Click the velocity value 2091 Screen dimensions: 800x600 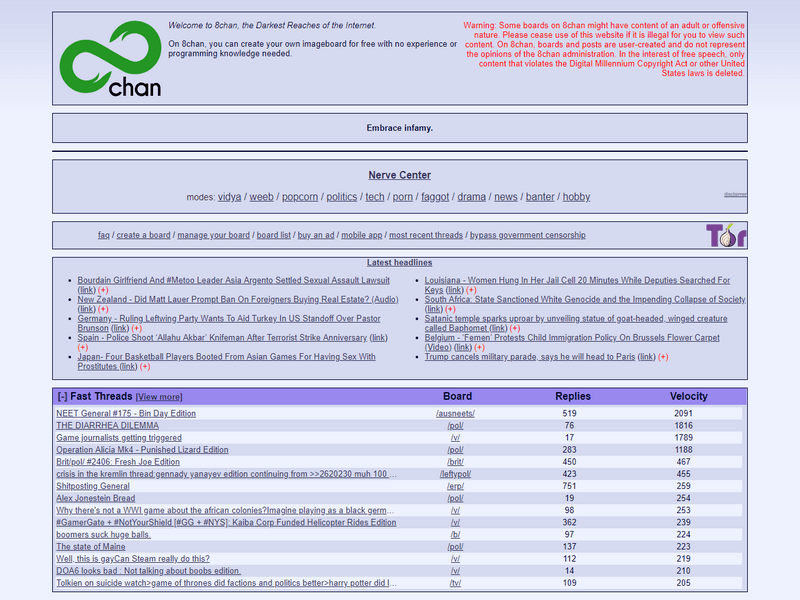tap(683, 413)
